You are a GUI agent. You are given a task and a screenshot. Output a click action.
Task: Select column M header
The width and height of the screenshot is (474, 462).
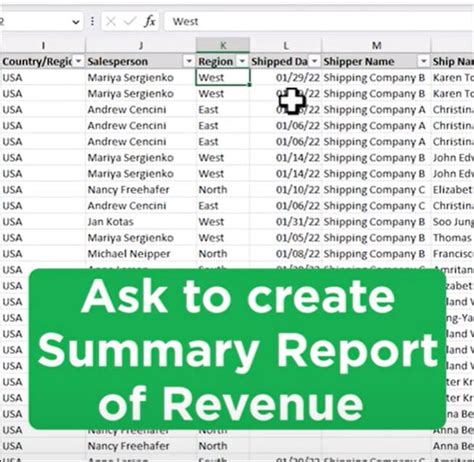pyautogui.click(x=376, y=45)
